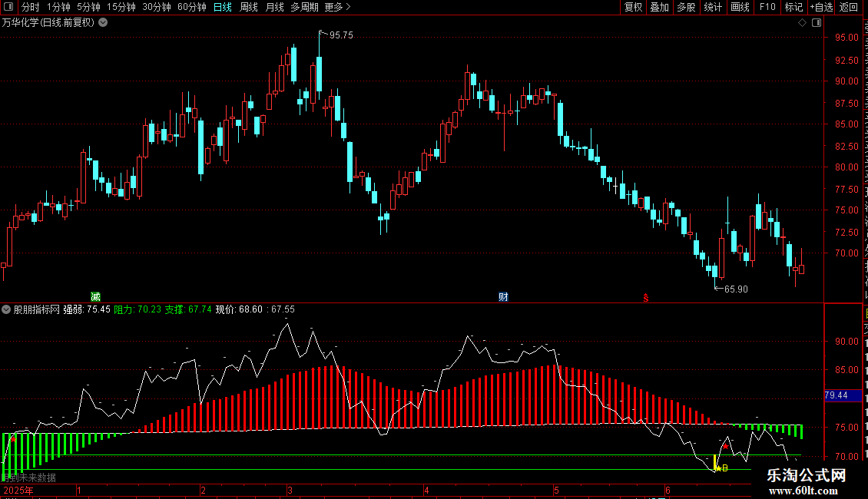Click the 叠加 overlay button
This screenshot has width=868, height=499.
point(659,7)
